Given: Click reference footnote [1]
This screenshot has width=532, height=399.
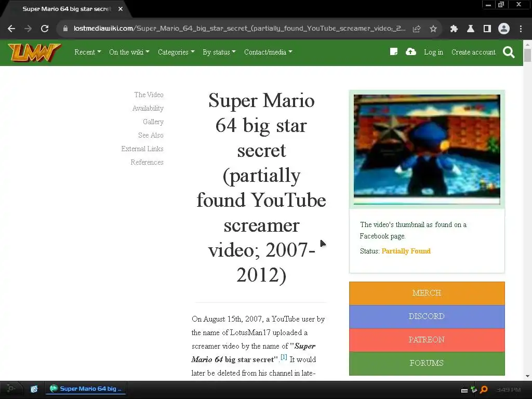Looking at the screenshot, I should tap(284, 357).
